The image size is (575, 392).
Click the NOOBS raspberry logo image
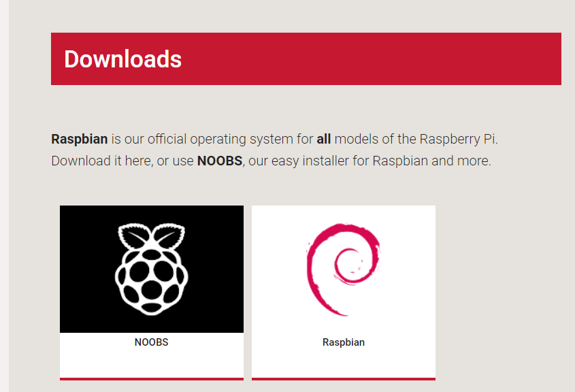(x=152, y=269)
